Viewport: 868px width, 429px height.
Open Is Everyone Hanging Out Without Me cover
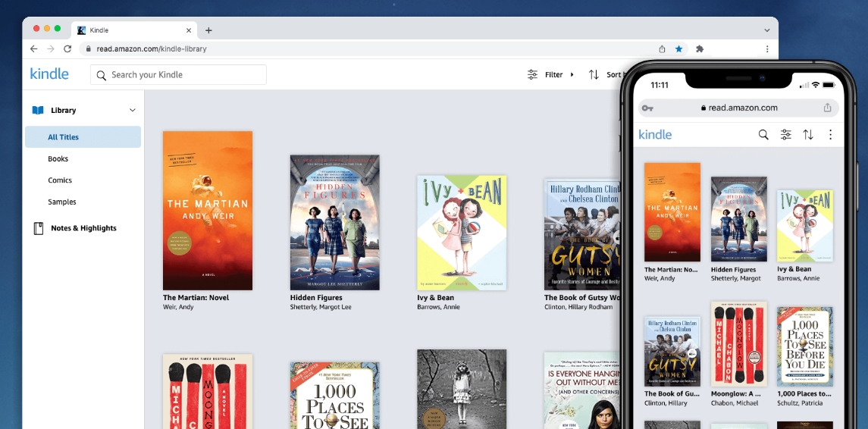point(581,390)
